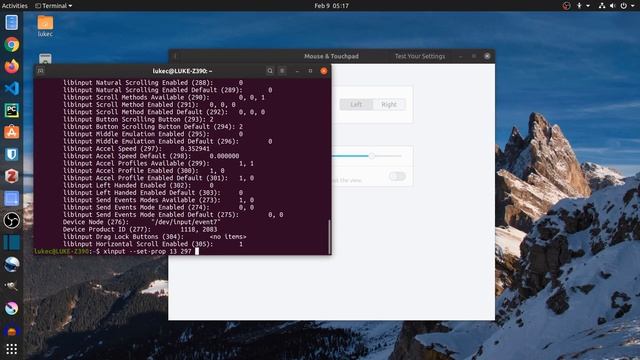Click Test Your Settings in Mouse & Touchpad
The width and height of the screenshot is (640, 360).
click(420, 56)
